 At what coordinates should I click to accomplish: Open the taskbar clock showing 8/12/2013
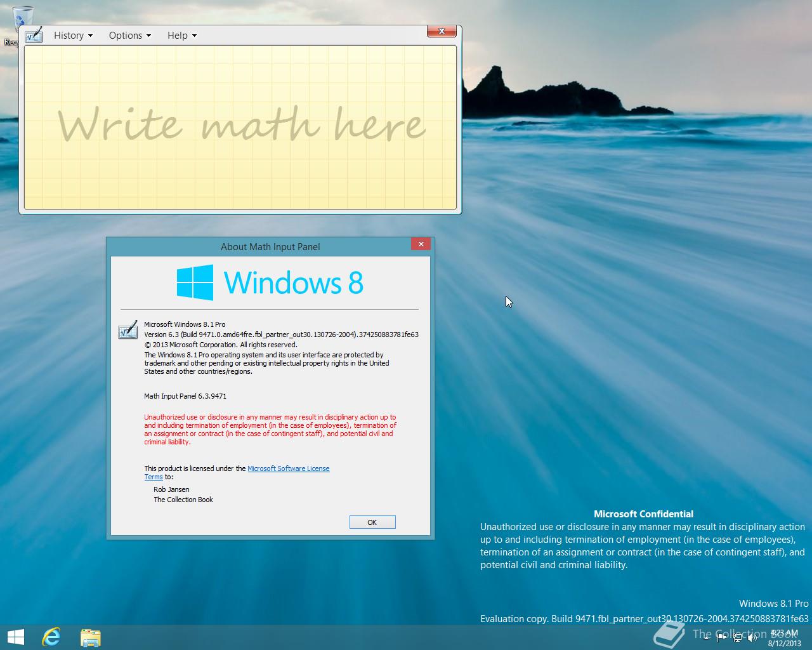784,637
